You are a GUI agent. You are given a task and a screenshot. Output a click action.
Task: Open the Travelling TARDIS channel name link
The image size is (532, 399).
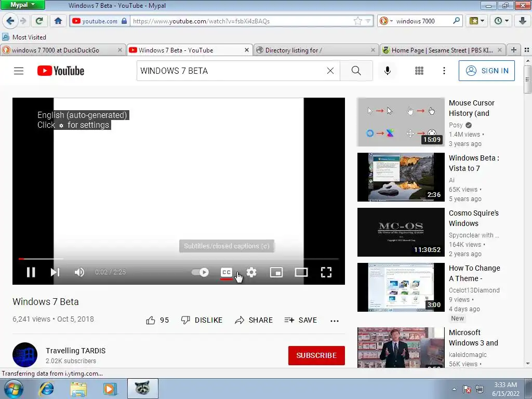pyautogui.click(x=76, y=351)
